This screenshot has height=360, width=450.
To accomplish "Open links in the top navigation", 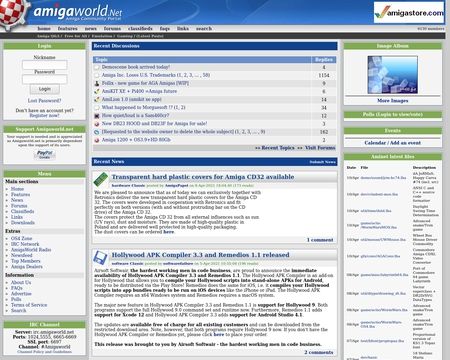I will point(183,29).
